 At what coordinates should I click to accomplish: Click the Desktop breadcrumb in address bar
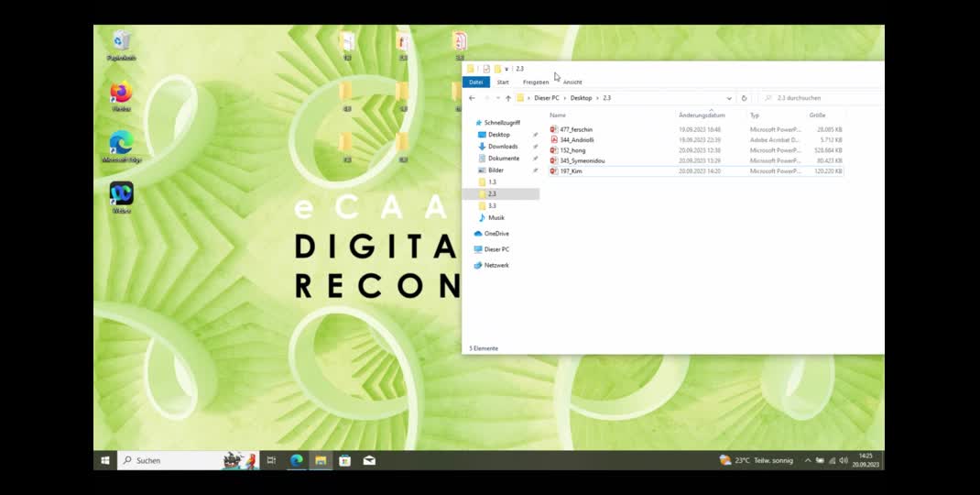point(582,98)
